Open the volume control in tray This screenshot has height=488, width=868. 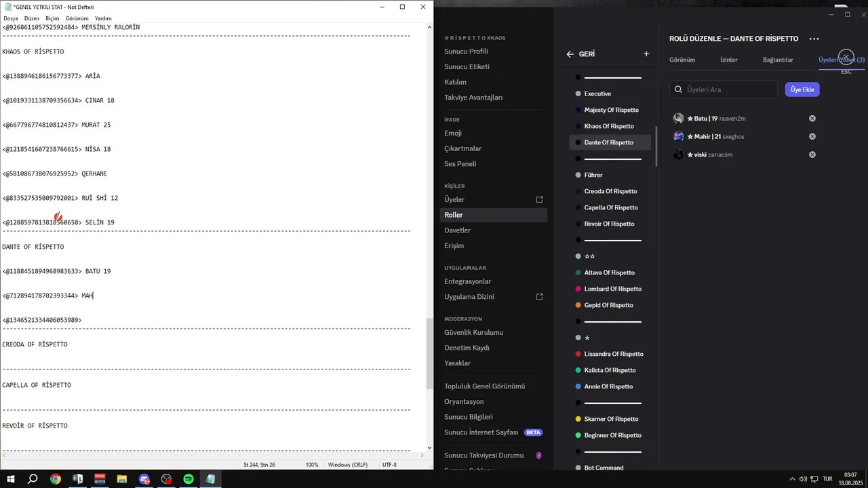[x=803, y=479]
